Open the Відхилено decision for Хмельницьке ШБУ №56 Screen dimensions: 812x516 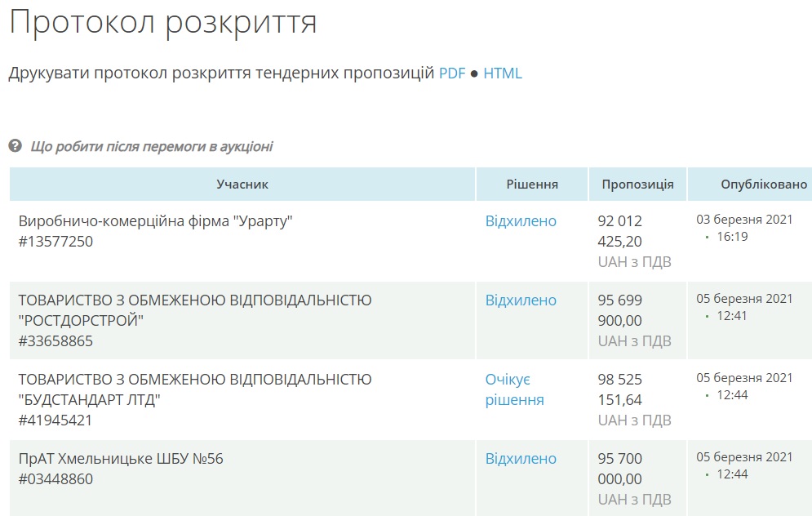(x=521, y=459)
